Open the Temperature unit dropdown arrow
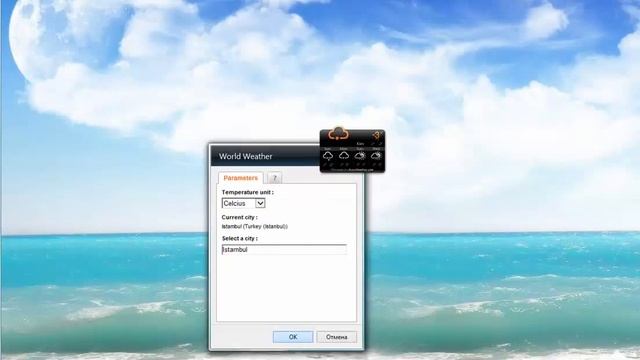The image size is (640, 360). [260, 203]
